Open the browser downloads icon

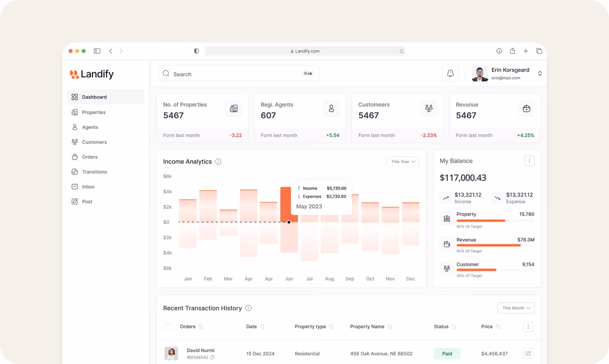499,51
